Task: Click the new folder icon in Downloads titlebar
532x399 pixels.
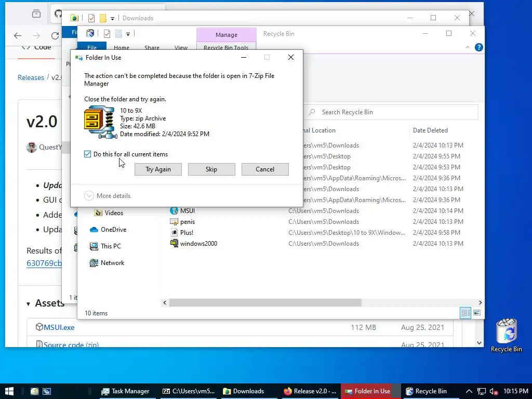Action: [x=103, y=18]
